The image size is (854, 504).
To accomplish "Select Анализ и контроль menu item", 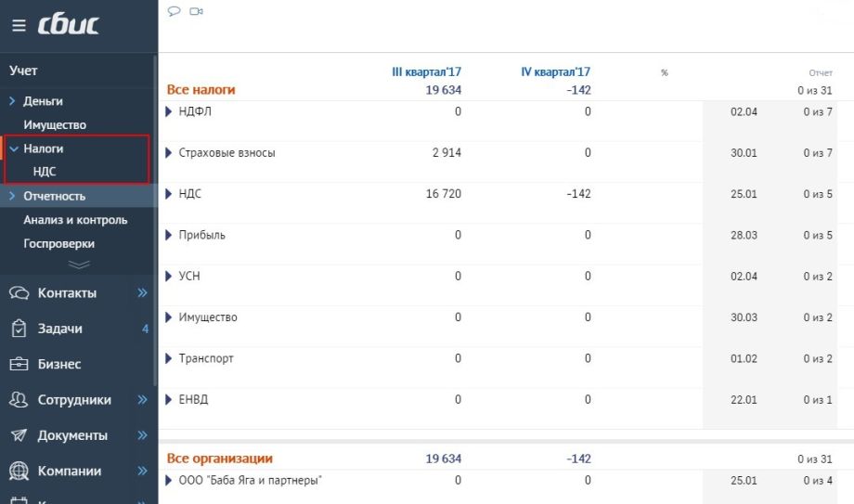I will [x=75, y=220].
